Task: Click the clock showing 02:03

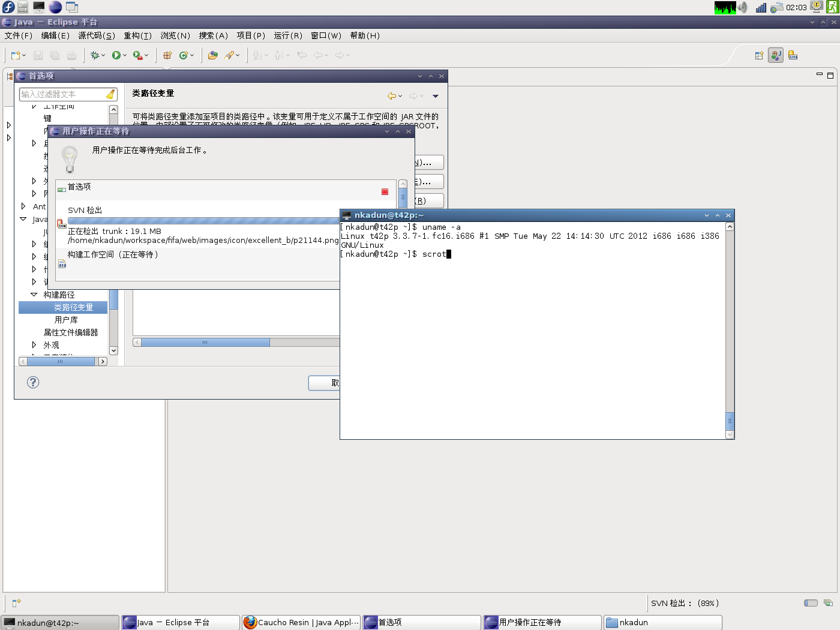Action: coord(796,7)
